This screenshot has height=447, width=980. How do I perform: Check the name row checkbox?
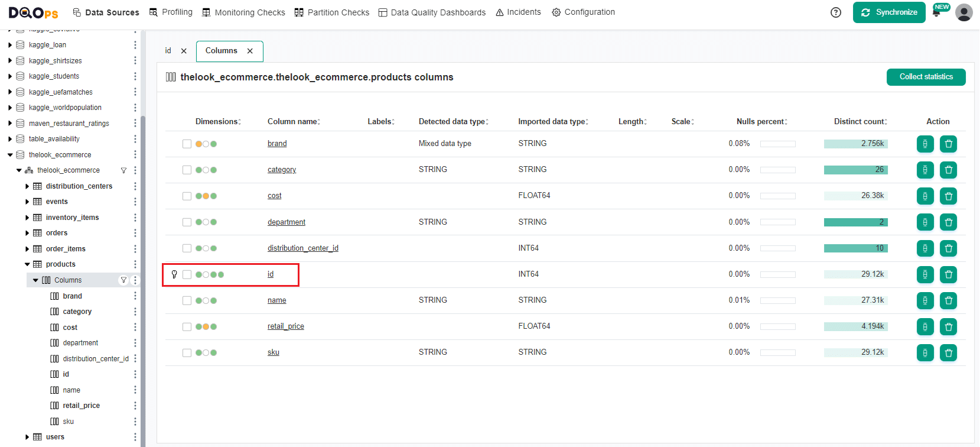click(187, 300)
